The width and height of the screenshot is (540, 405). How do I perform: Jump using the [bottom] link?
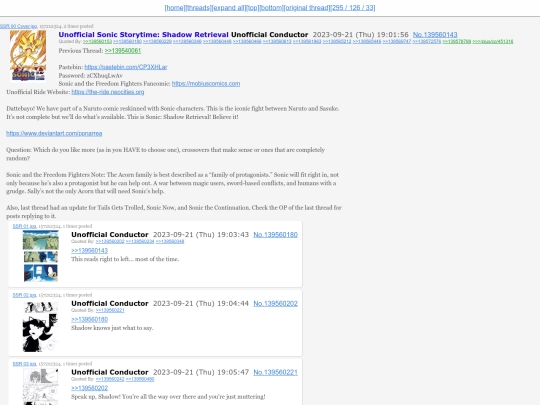coord(271,8)
